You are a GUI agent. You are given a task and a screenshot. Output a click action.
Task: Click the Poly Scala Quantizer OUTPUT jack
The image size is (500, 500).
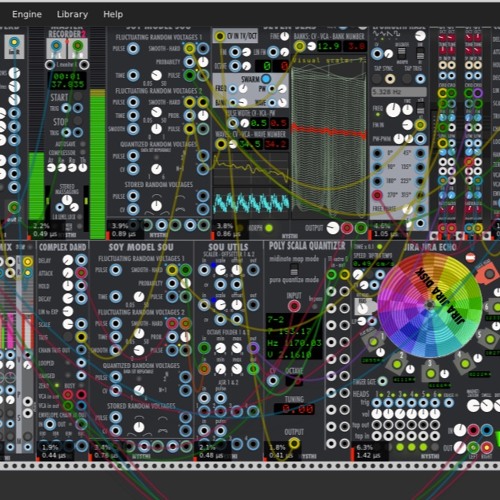point(294,443)
